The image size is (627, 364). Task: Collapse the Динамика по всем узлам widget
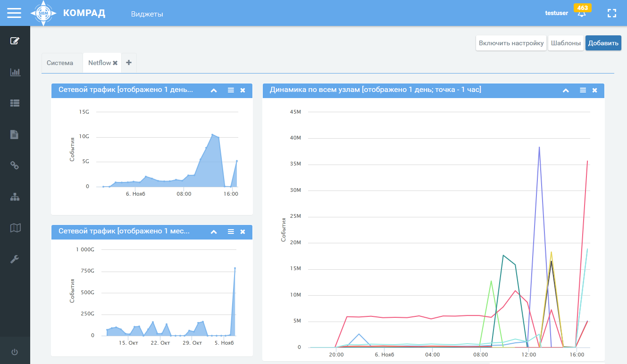pos(566,90)
